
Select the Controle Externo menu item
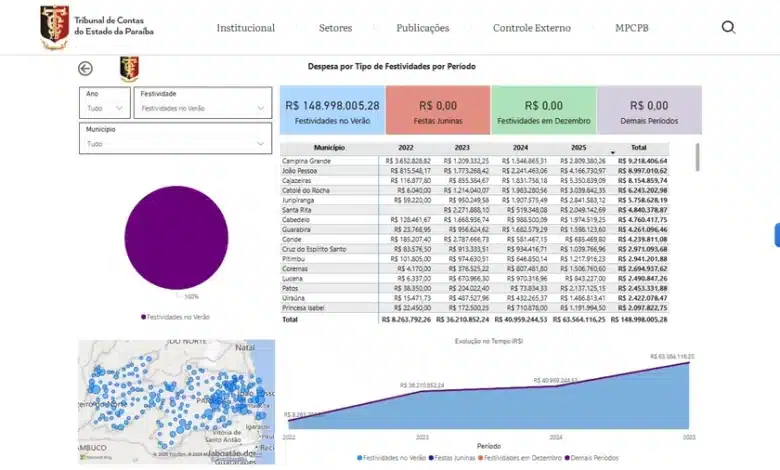[x=531, y=28]
